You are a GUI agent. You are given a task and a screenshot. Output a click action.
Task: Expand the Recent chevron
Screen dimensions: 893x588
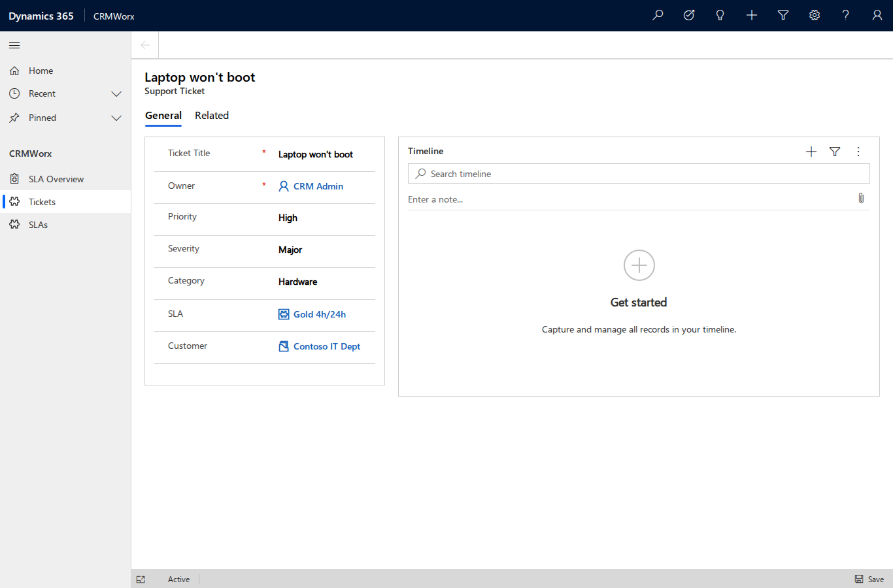(x=116, y=94)
